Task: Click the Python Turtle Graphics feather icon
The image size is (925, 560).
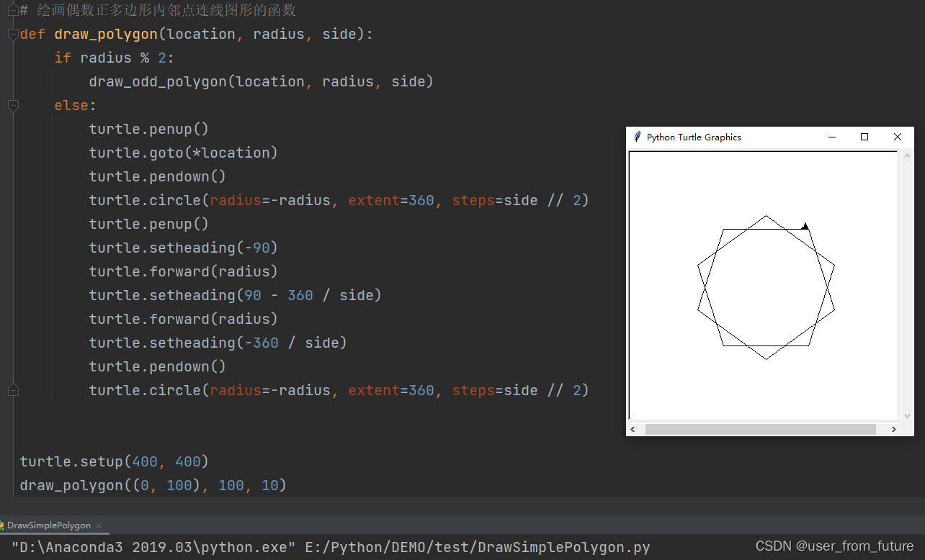Action: [637, 137]
